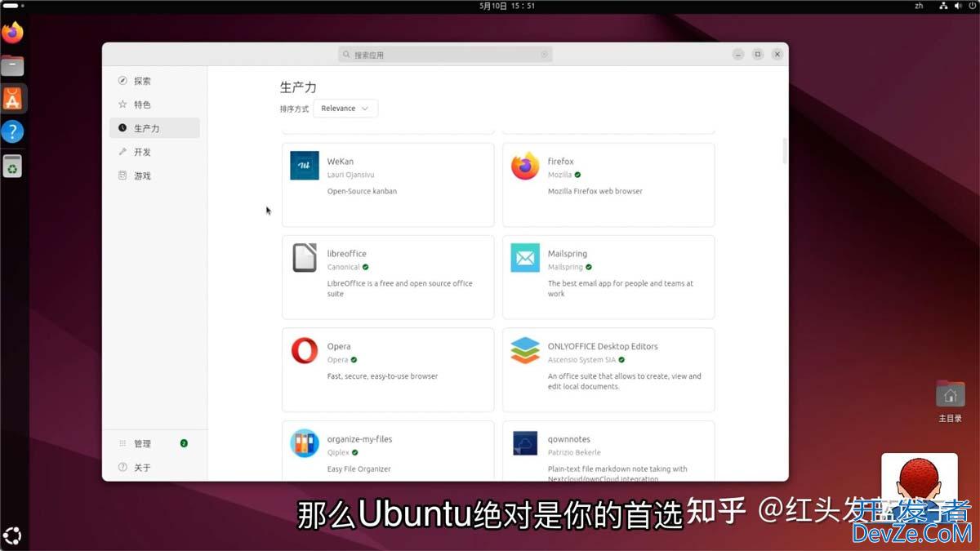Screen dimensions: 980x551
Task: Expand the Relevance sort dropdown
Action: tap(345, 109)
